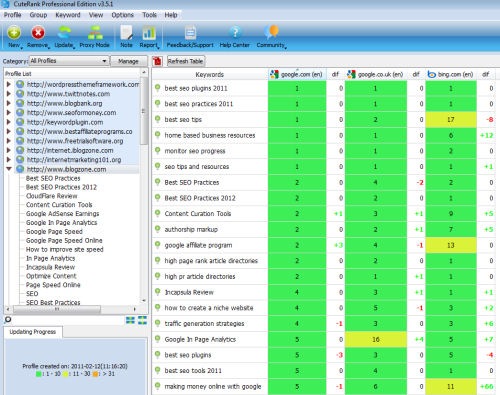Click the Manage button
The height and width of the screenshot is (395, 500).
(128, 61)
